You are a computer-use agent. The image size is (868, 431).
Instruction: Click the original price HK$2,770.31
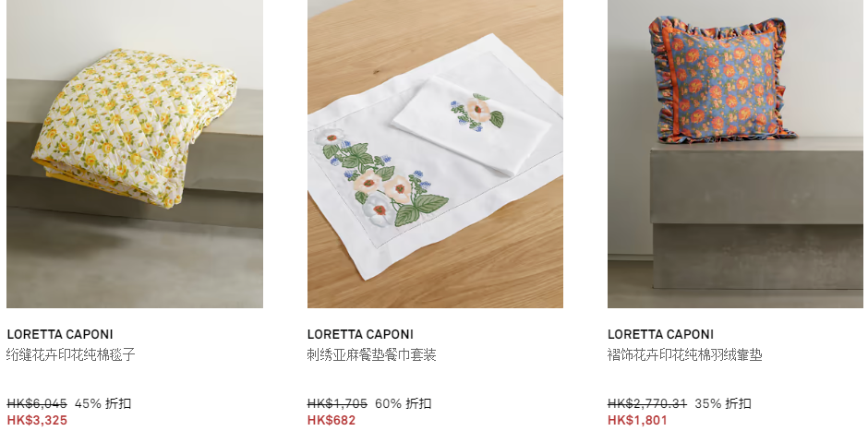tap(647, 403)
